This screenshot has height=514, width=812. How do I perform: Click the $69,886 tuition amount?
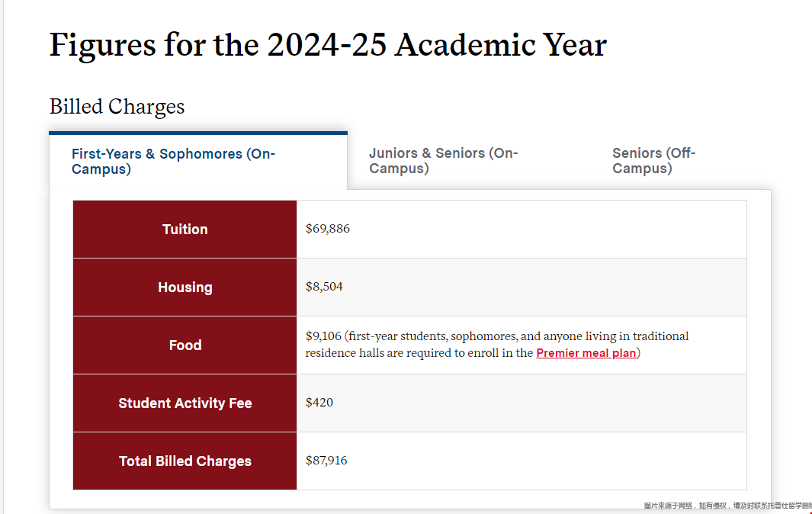[x=328, y=229]
